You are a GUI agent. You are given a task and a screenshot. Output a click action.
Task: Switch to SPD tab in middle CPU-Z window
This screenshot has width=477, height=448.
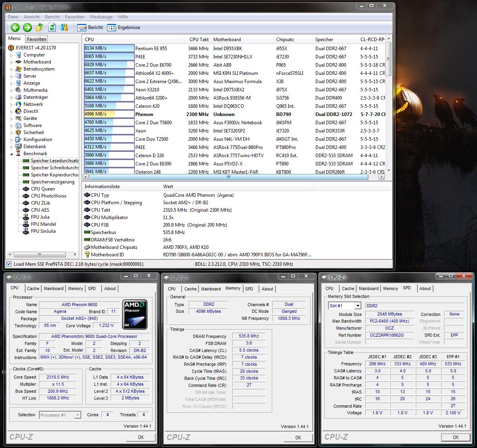coord(249,289)
